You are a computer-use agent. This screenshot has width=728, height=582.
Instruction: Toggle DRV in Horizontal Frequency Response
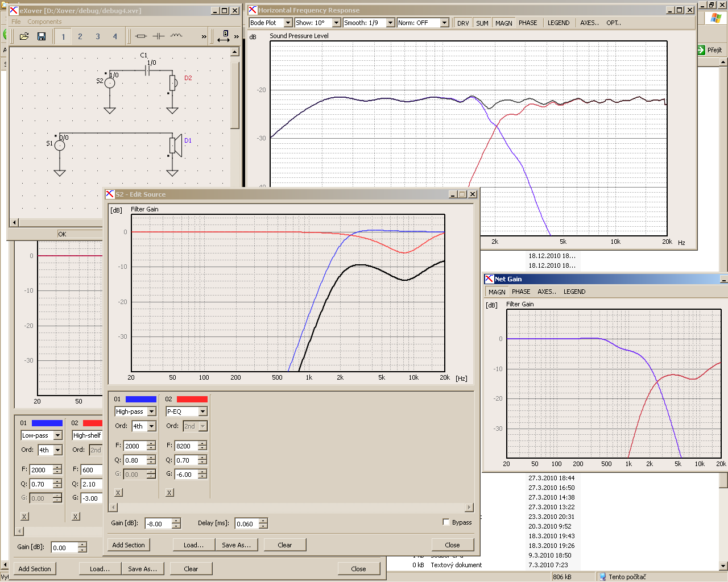(x=463, y=23)
